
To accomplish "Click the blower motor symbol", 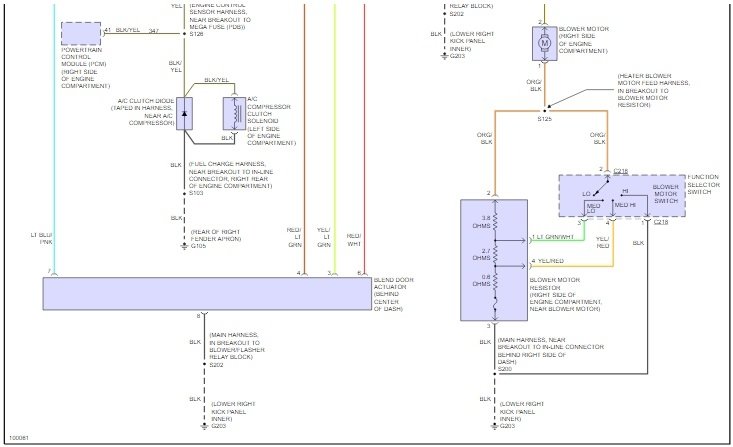I will pos(544,43).
